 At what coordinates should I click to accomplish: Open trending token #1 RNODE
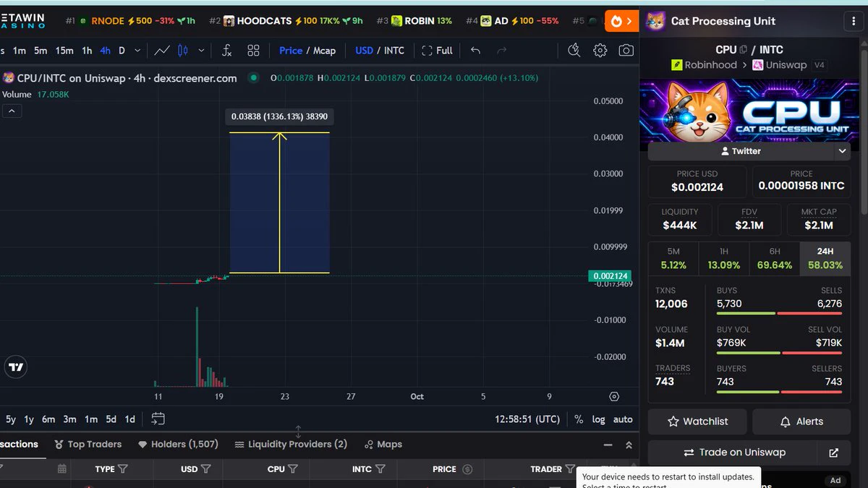coord(130,21)
